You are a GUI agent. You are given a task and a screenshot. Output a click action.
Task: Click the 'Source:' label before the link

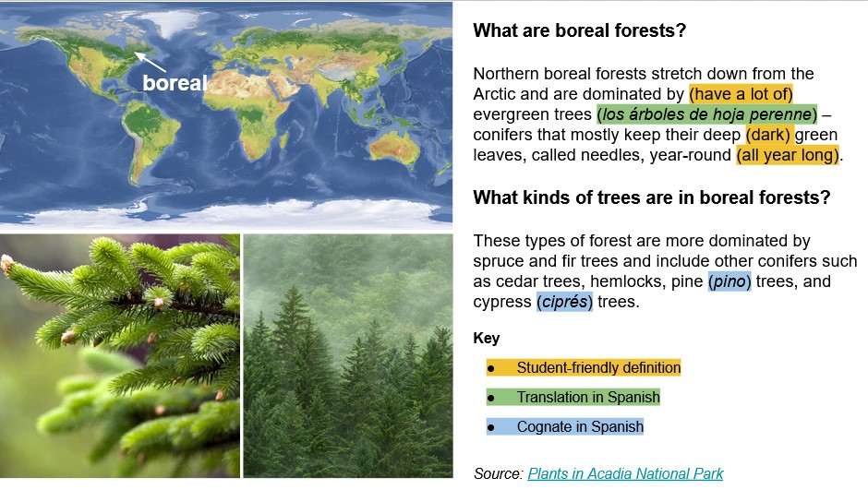tap(498, 473)
